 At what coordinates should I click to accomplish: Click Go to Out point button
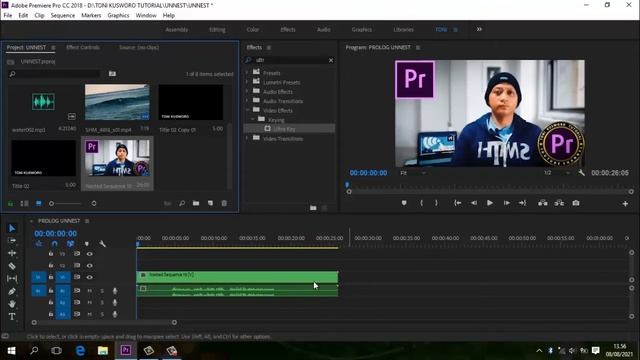click(522, 203)
